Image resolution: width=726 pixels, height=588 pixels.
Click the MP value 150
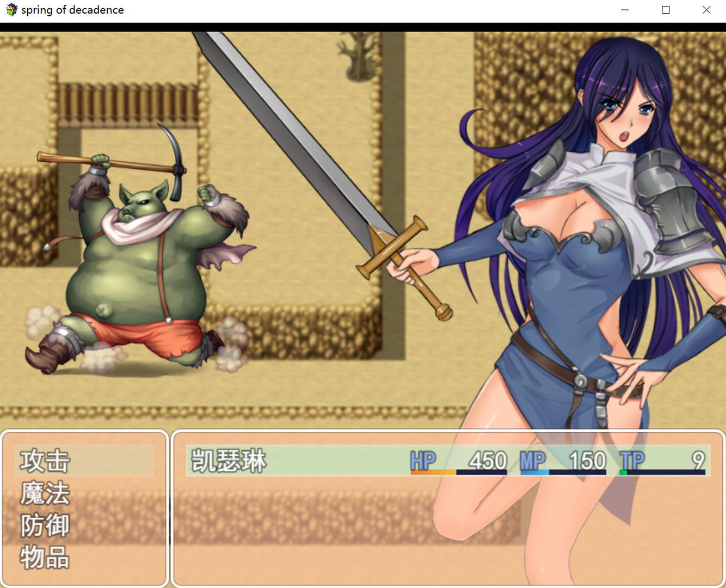tap(587, 461)
